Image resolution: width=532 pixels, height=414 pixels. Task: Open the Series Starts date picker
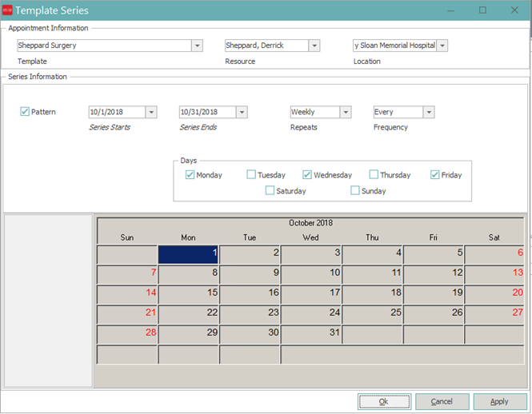[151, 112]
